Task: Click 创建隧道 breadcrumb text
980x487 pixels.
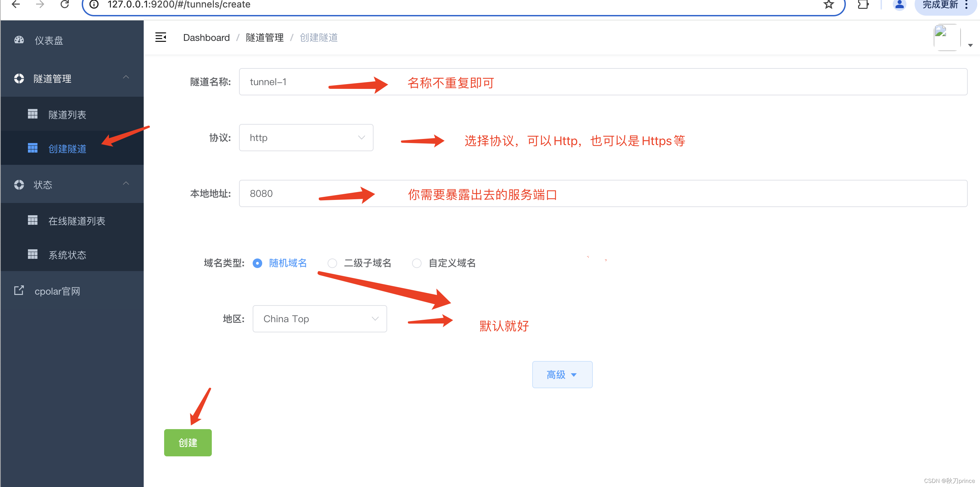Action: (319, 37)
